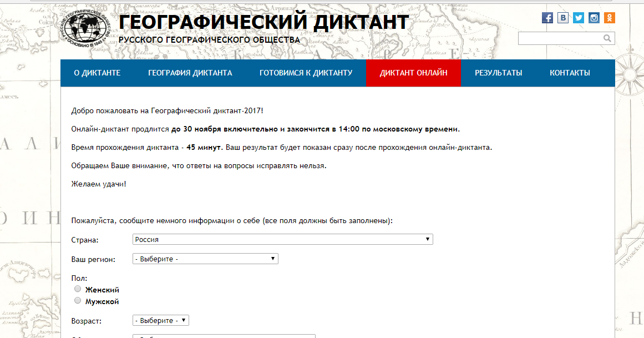The height and width of the screenshot is (338, 644).
Task: Open the Facebook social icon
Action: [547, 18]
